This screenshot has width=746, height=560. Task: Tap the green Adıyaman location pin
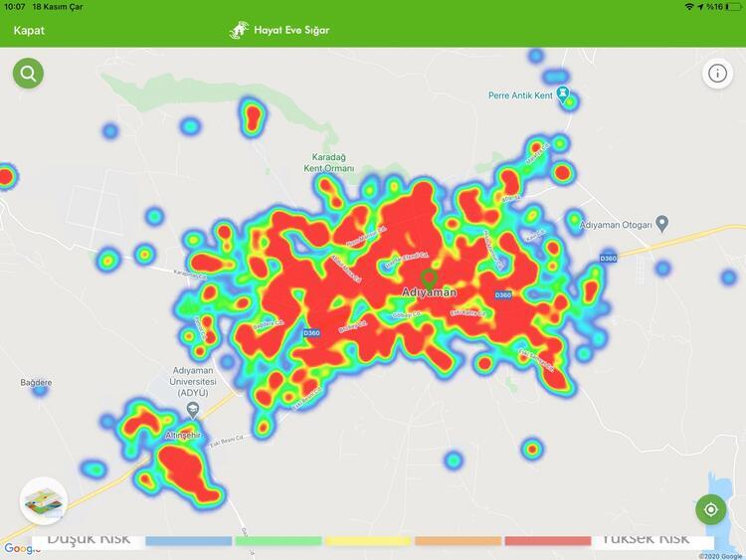click(429, 278)
